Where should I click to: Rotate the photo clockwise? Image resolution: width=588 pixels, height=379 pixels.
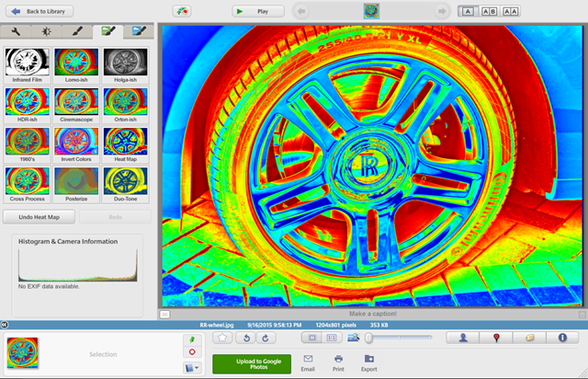coord(265,338)
